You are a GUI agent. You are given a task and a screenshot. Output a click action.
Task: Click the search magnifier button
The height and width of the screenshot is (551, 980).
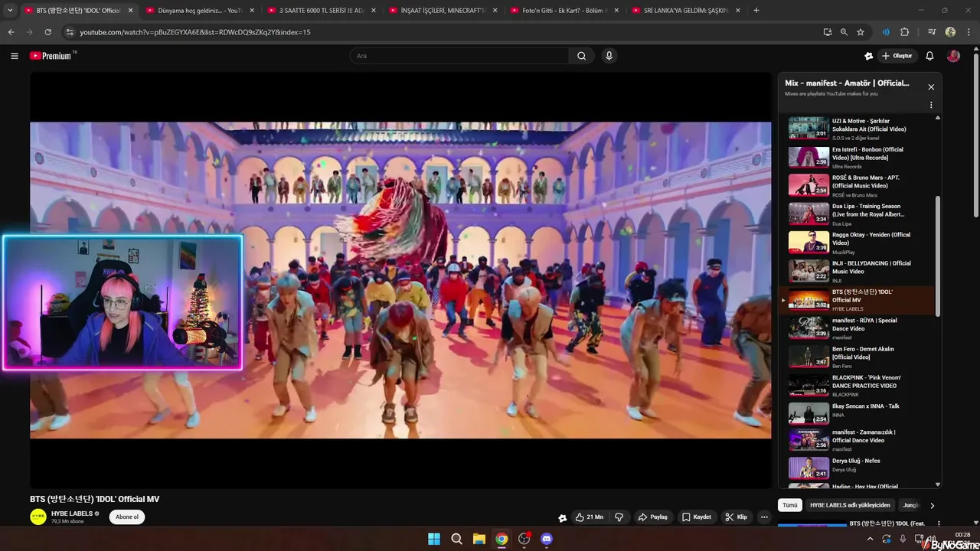pos(582,56)
